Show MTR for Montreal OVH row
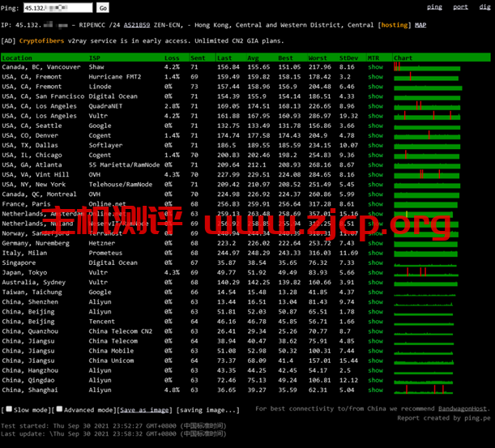Viewport: 495px width, 448px height. pyautogui.click(x=375, y=194)
